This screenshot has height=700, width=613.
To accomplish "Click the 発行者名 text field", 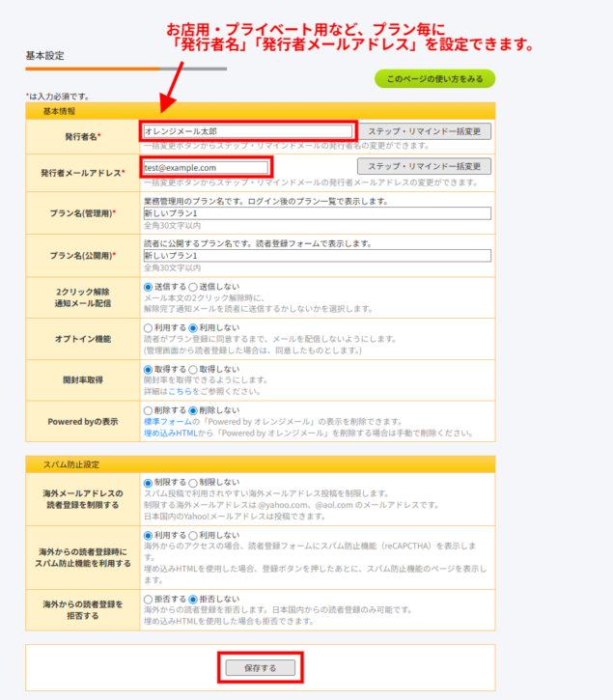I will (x=247, y=130).
